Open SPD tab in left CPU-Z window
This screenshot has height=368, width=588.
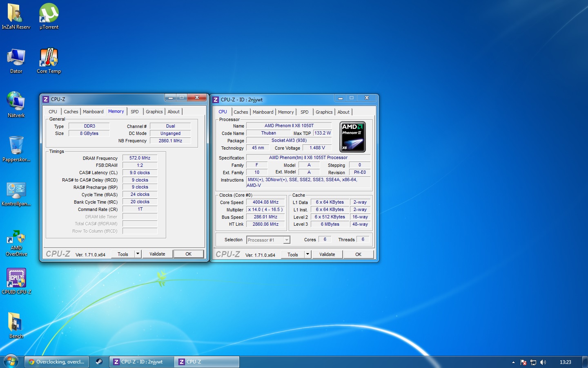[x=135, y=112]
